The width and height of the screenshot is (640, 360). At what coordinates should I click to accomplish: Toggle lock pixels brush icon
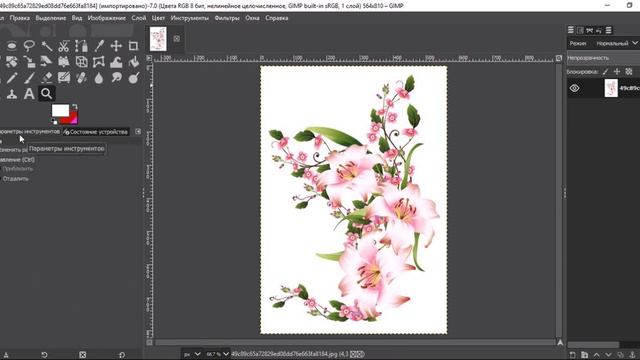[x=605, y=71]
